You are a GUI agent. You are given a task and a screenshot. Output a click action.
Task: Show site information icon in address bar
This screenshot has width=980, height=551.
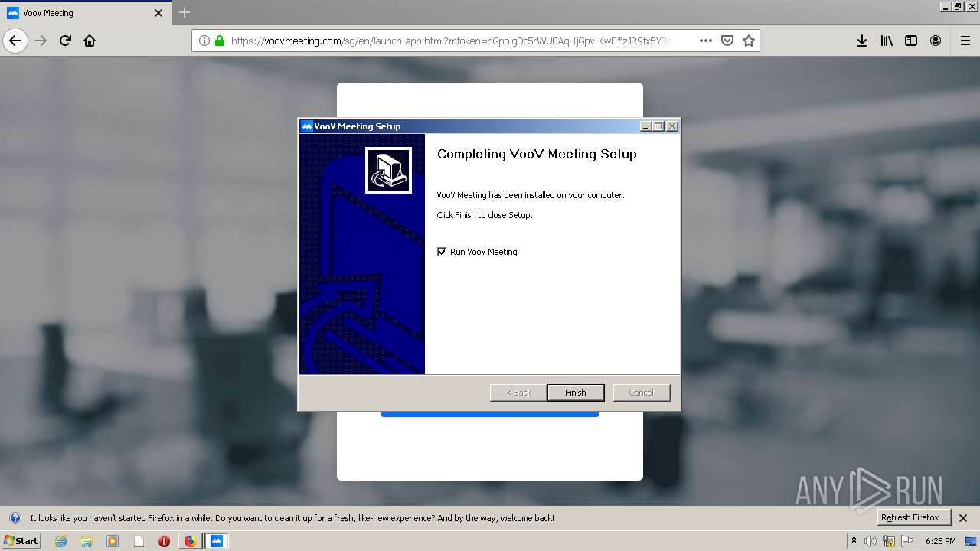pos(204,41)
